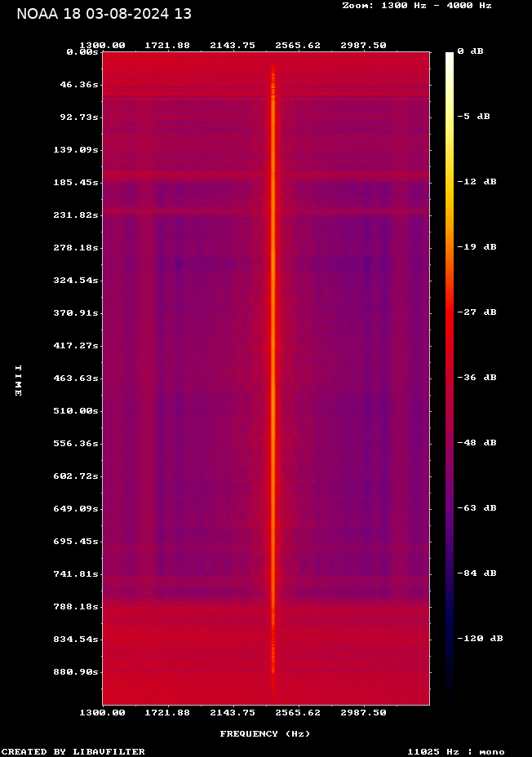Click the -12 dB scale label

click(476, 182)
